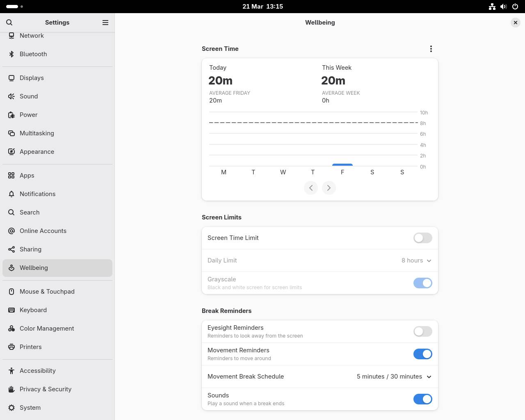Click the W Wednesday label in chart
525x420 pixels.
click(x=283, y=172)
